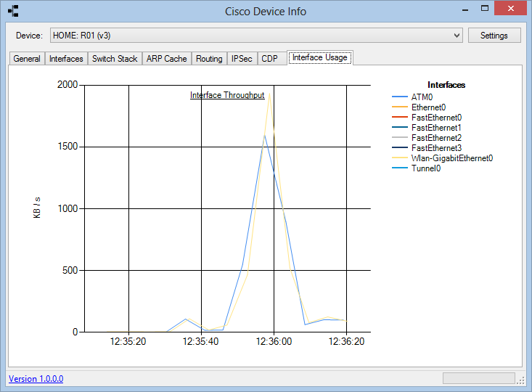Click ATM0 blue legend swatch
This screenshot has width=532, height=392.
click(400, 97)
